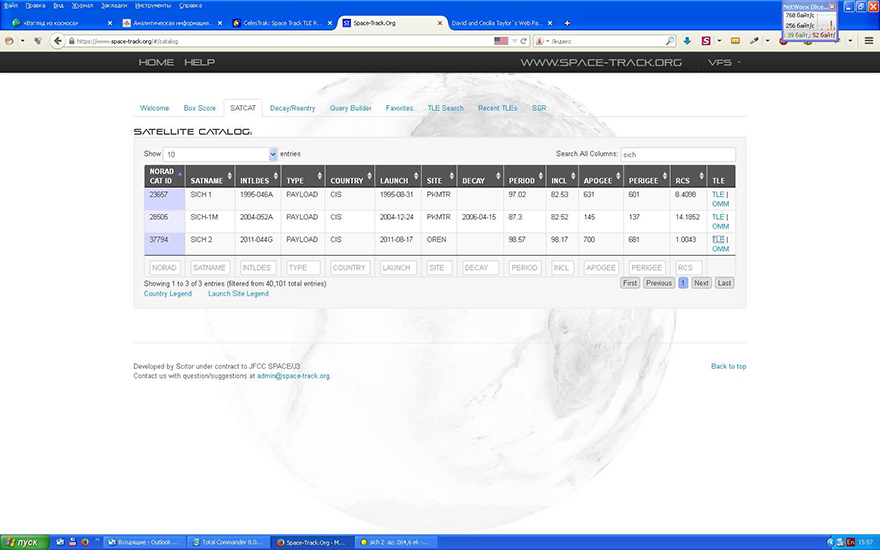Reload the page with the refresh icon
Image resolution: width=880 pixels, height=550 pixels.
pyautogui.click(x=524, y=41)
